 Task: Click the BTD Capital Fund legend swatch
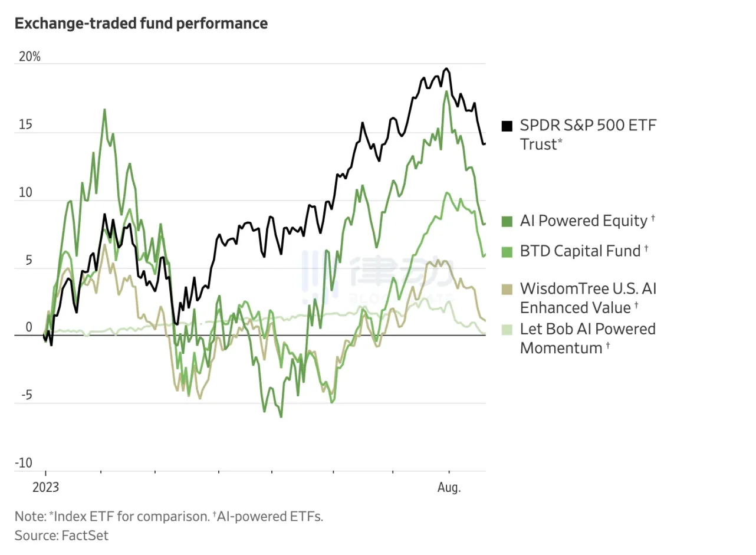507,251
